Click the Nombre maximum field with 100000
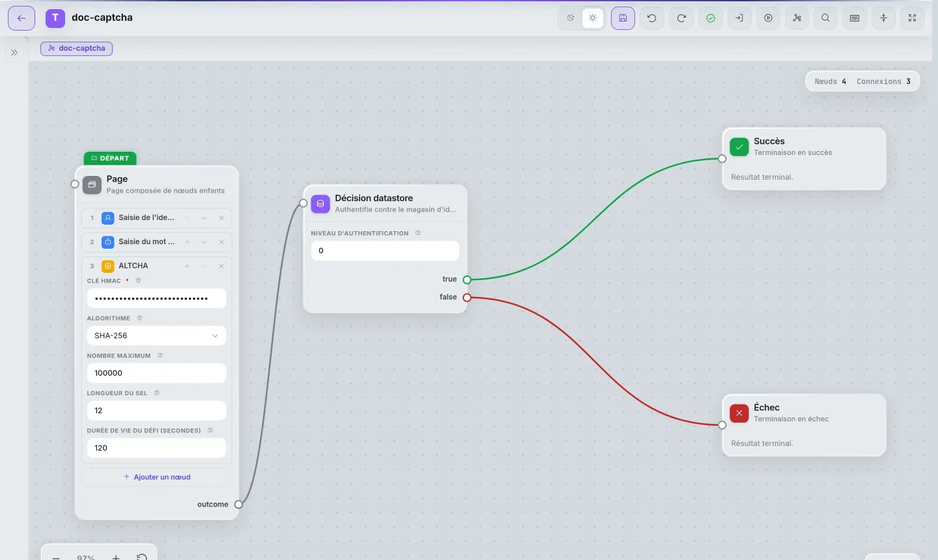938x560 pixels. [156, 373]
